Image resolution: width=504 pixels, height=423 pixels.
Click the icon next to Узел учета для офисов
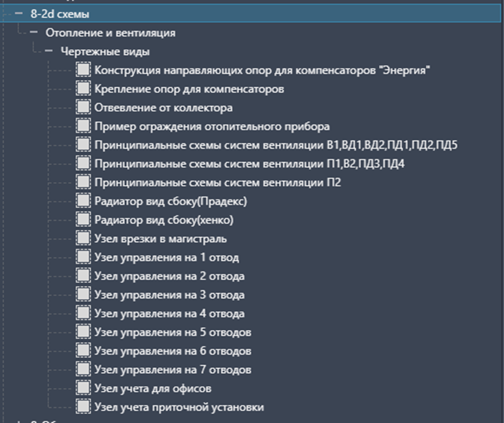(83, 388)
